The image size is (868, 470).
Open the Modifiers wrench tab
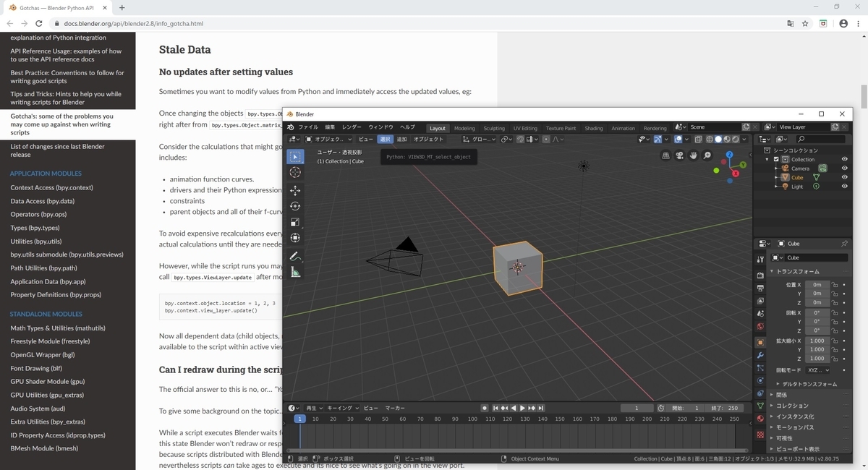click(760, 356)
